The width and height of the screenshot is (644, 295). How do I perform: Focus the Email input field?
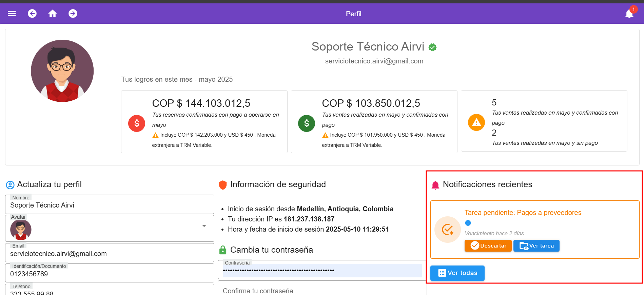[x=110, y=254]
